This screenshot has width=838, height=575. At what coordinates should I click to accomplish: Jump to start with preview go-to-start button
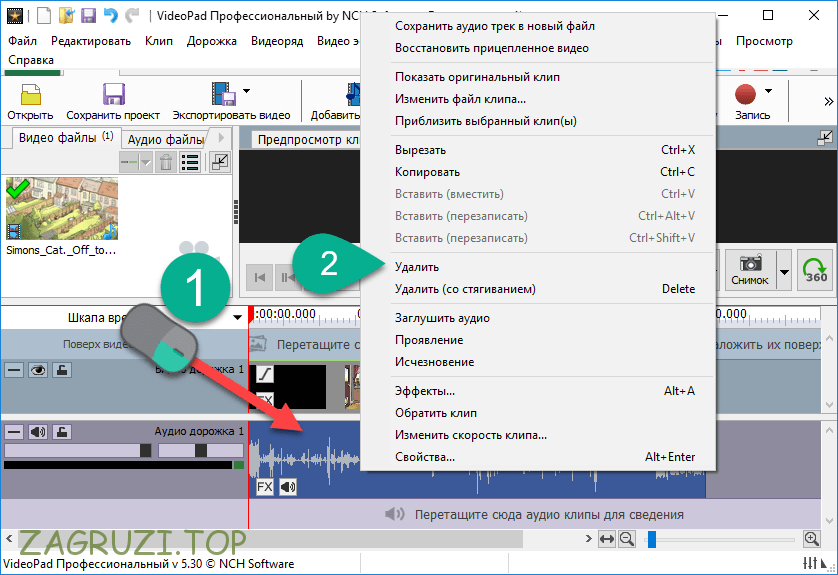point(260,277)
